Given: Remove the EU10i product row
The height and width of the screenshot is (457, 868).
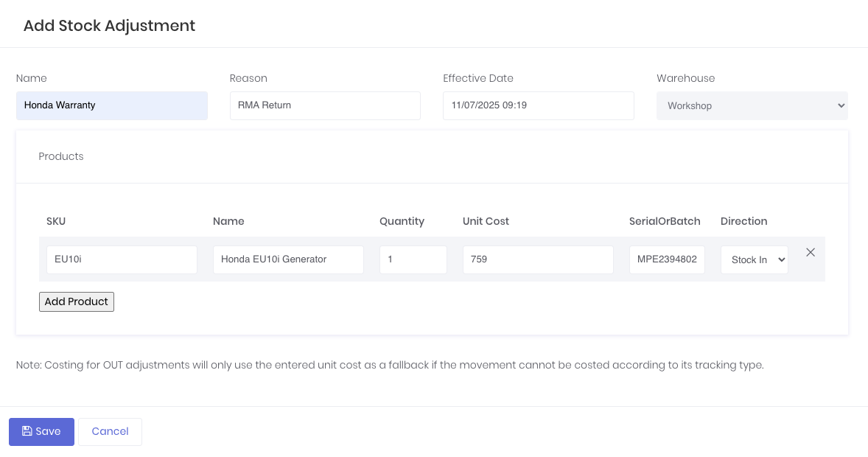Looking at the screenshot, I should point(811,253).
